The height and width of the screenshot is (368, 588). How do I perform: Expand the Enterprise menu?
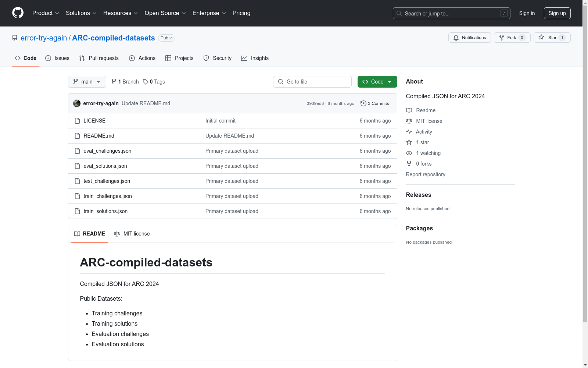209,13
